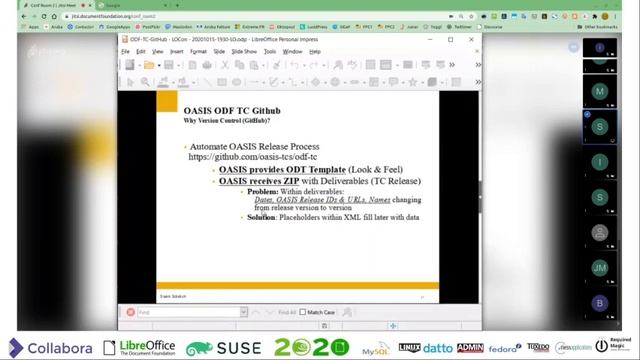Select the 3D Objects cube tool
Screen dimensions: 640x360
(432, 82)
